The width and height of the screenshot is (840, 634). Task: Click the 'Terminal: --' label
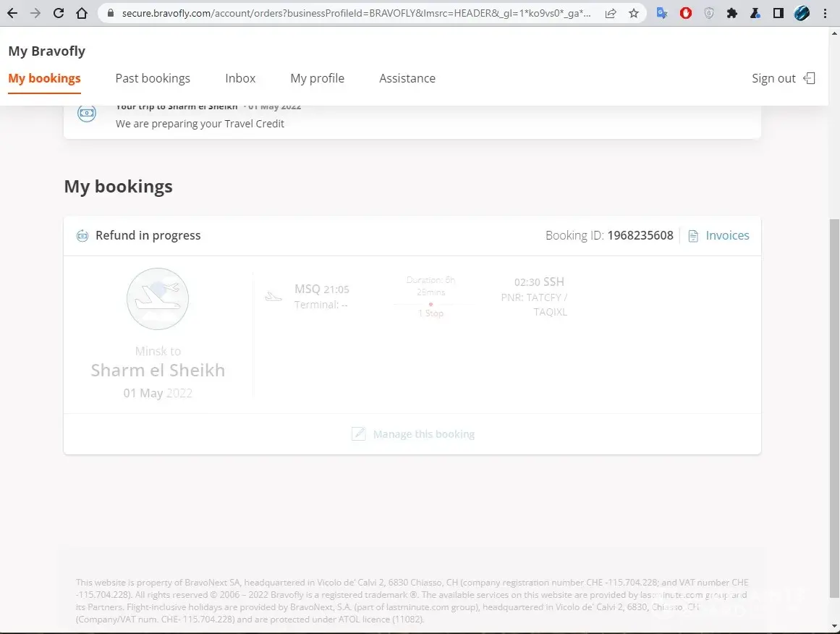click(x=321, y=305)
